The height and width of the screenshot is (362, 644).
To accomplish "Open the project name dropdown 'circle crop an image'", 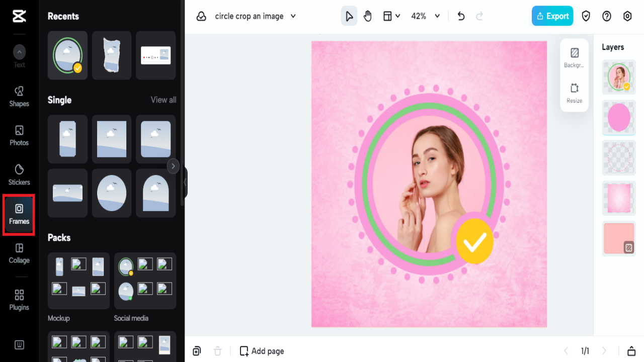I will pyautogui.click(x=256, y=16).
